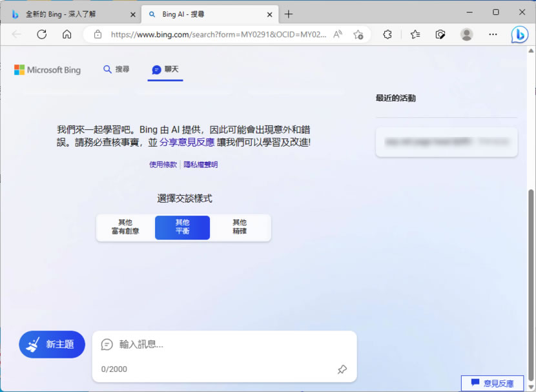Viewport: 536px width, 392px height.
Task: Open the blurred recent activity item
Action: tap(446, 142)
